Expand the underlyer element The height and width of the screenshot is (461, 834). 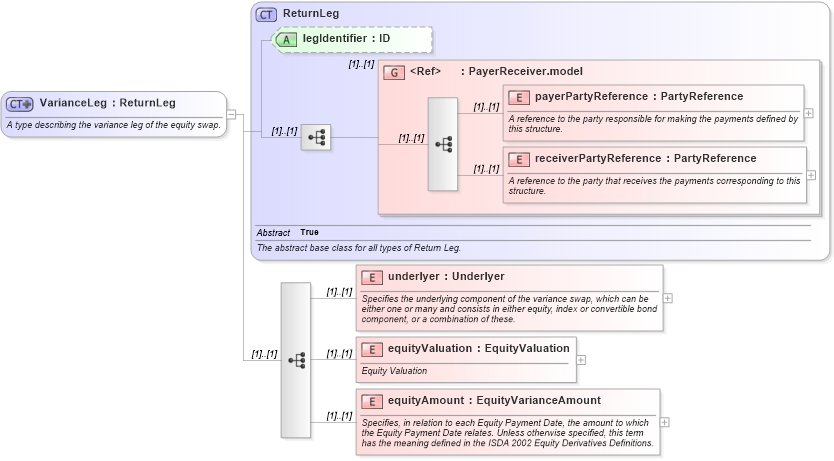pyautogui.click(x=668, y=298)
